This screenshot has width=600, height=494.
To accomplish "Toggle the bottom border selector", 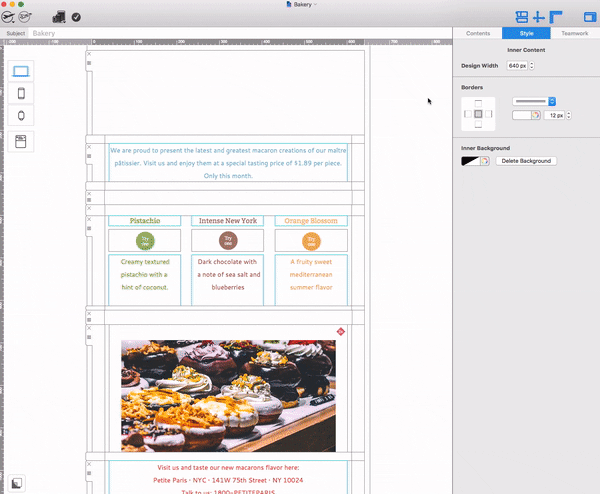I will [478, 124].
